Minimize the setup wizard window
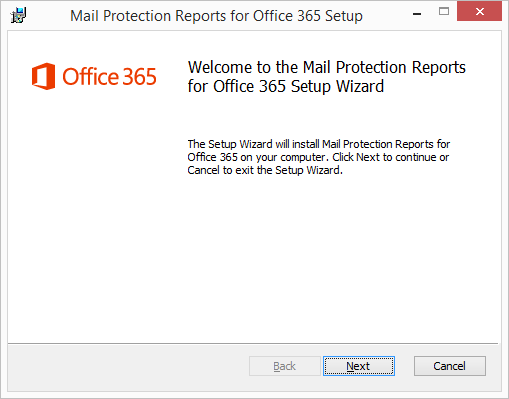The image size is (509, 399). 417,14
